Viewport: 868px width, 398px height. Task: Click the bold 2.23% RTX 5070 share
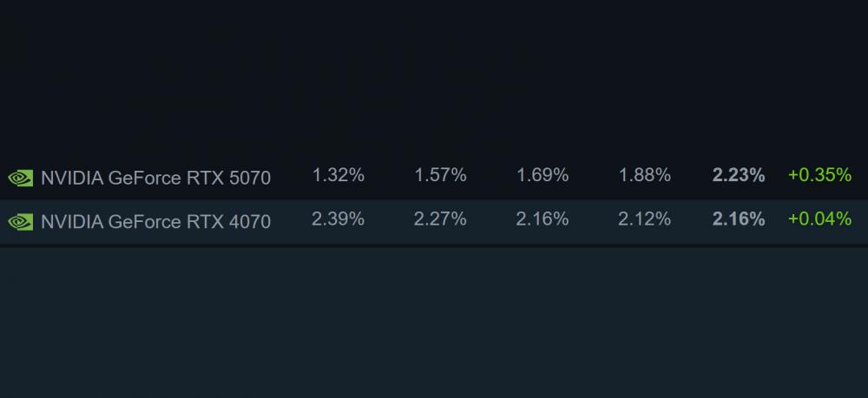click(739, 175)
